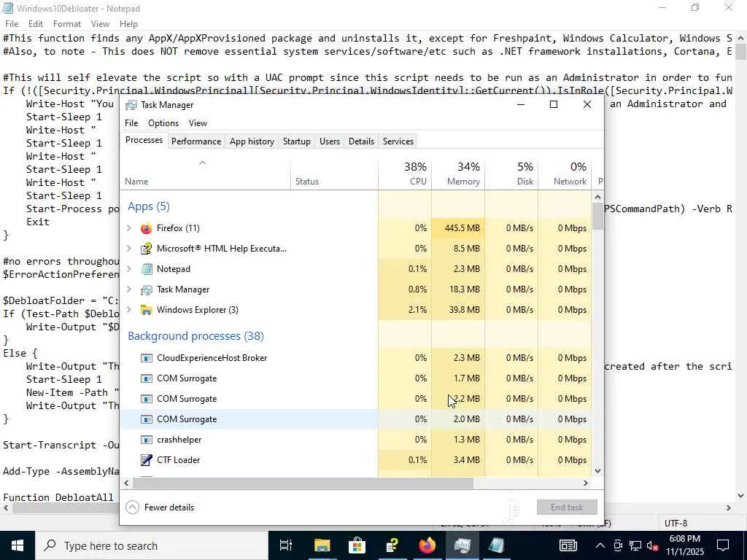Switch to the Services tab
Screen dimensions: 747x560
coord(398,141)
